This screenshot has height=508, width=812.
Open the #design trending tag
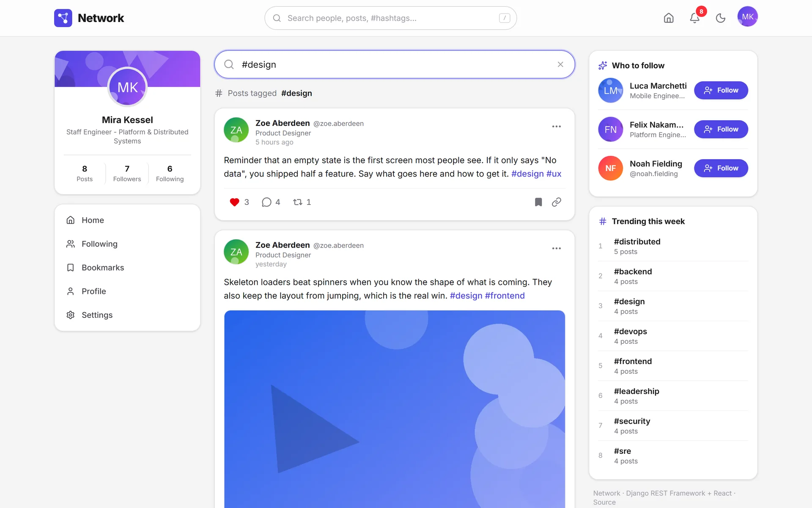pyautogui.click(x=673, y=306)
